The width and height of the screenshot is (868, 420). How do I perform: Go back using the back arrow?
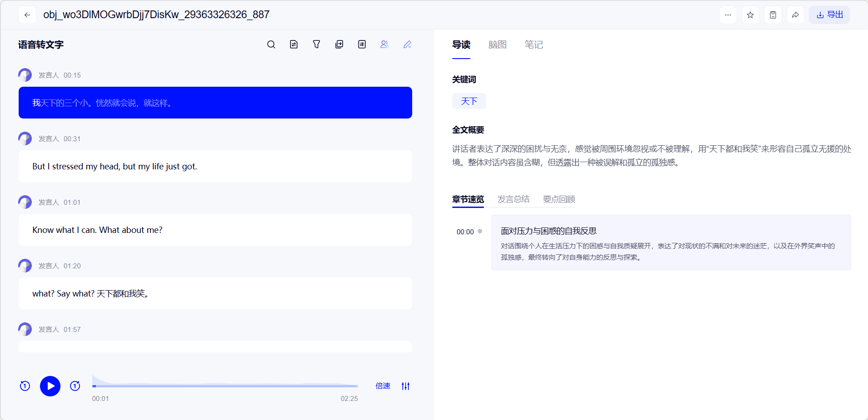pos(27,15)
